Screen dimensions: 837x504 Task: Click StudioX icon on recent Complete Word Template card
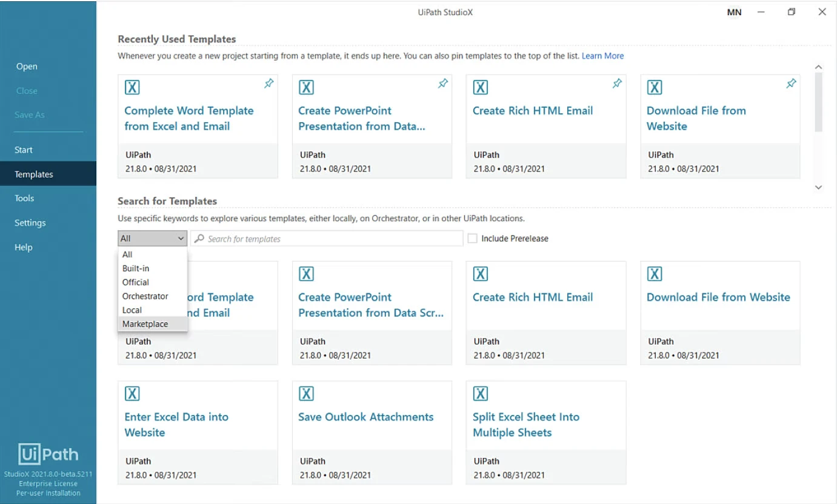click(132, 87)
